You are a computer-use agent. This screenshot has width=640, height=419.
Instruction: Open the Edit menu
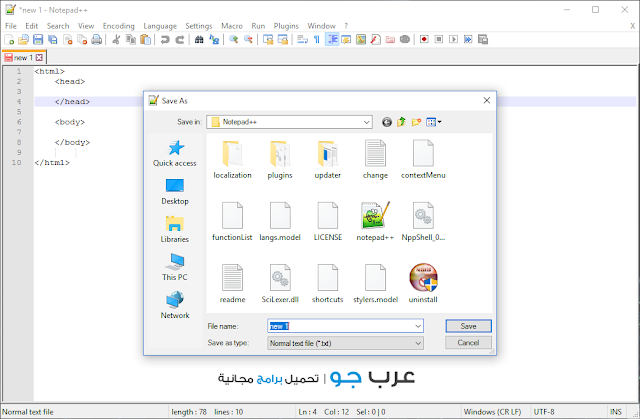(31, 26)
